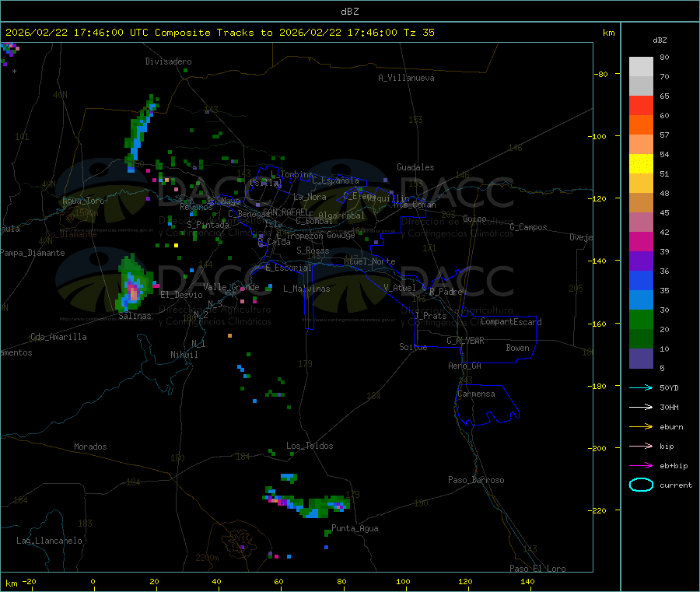
Task: Pick the topmost light gray dBZ swatch
Action: [x=641, y=67]
